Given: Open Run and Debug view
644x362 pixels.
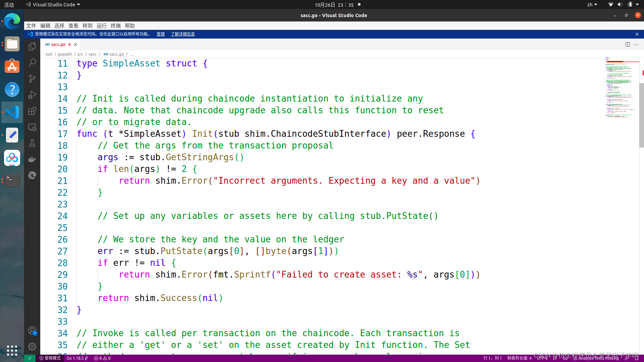Looking at the screenshot, I should tap(32, 95).
